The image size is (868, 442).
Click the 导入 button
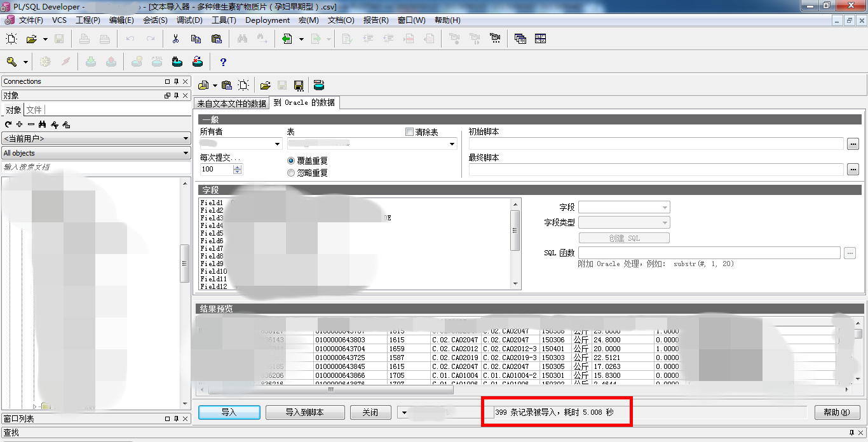(x=229, y=412)
